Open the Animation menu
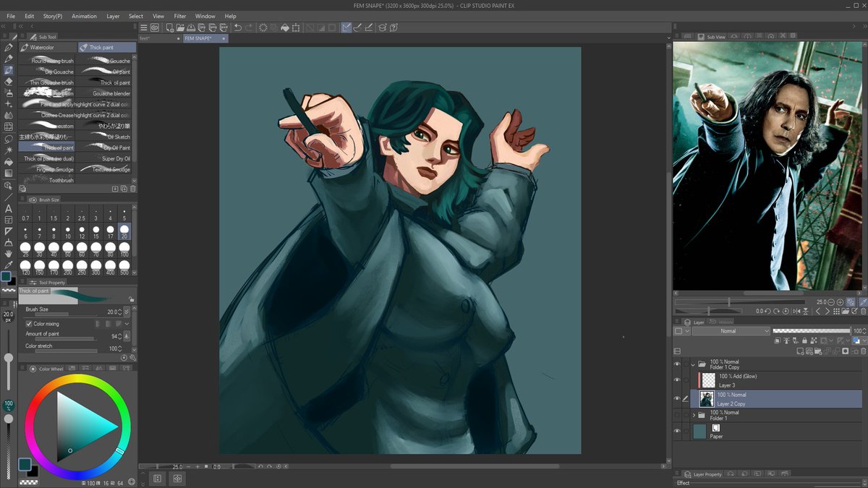This screenshot has width=868, height=488. (84, 16)
